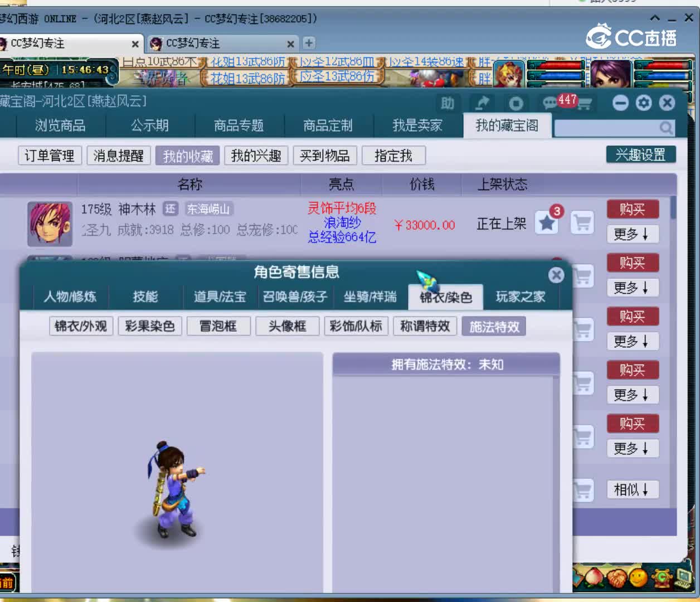Select the 头像框 sub-tab
The width and height of the screenshot is (700, 602).
point(288,326)
